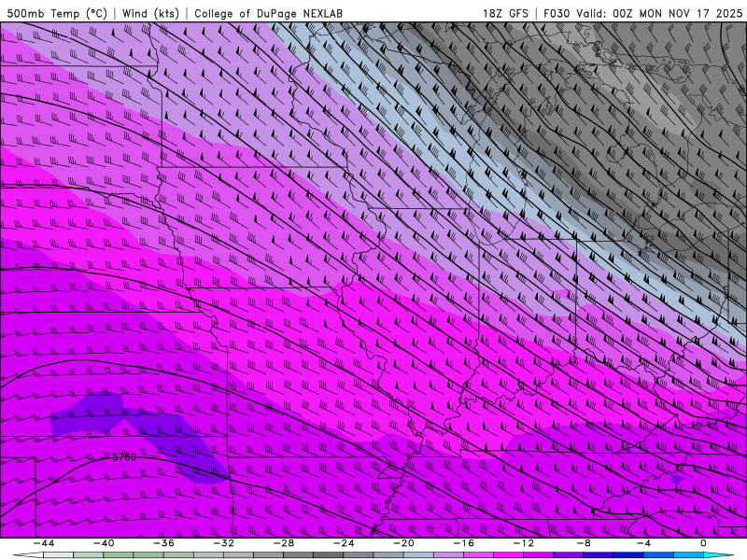This screenshot has height=560, width=747.
Task: Click the "F030" forecast hour label
Action: 557,13
